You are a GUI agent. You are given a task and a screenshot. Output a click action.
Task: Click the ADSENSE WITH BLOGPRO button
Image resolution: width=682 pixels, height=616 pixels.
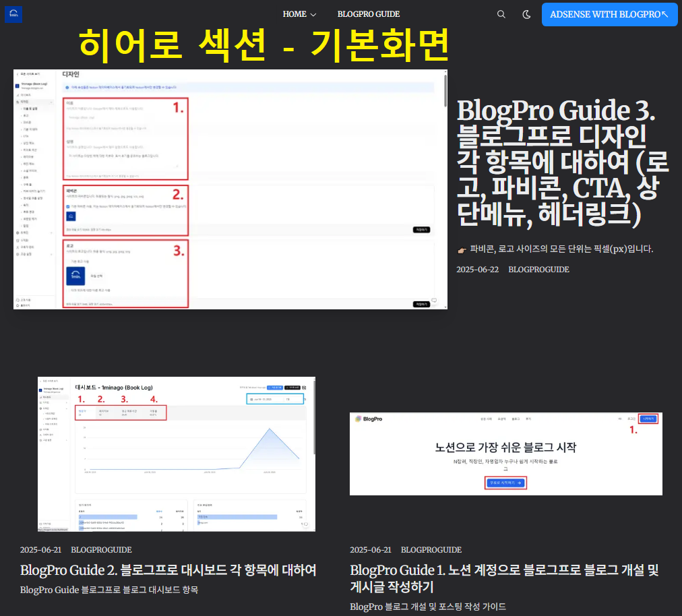click(609, 14)
